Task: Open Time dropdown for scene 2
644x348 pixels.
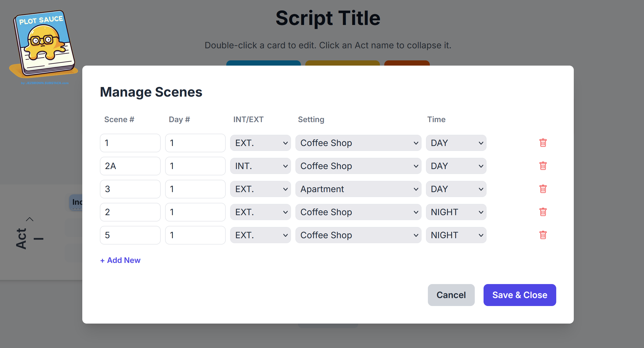Action: pyautogui.click(x=456, y=212)
